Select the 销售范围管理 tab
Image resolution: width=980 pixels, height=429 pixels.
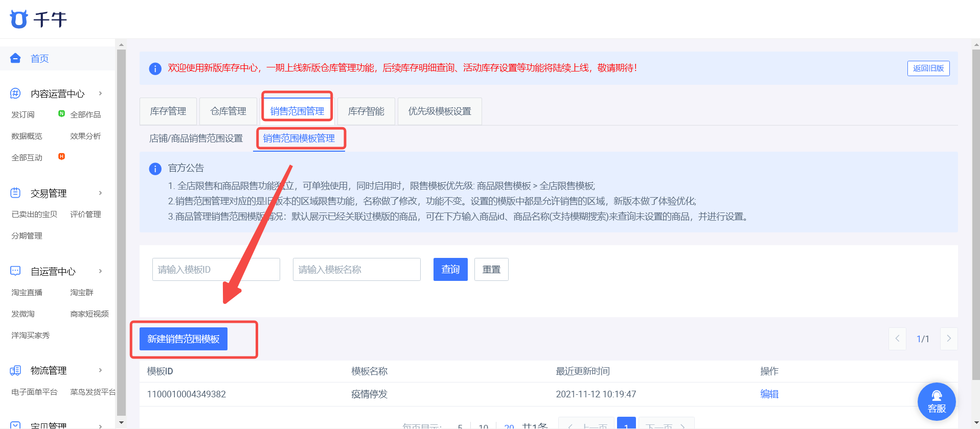pyautogui.click(x=297, y=111)
